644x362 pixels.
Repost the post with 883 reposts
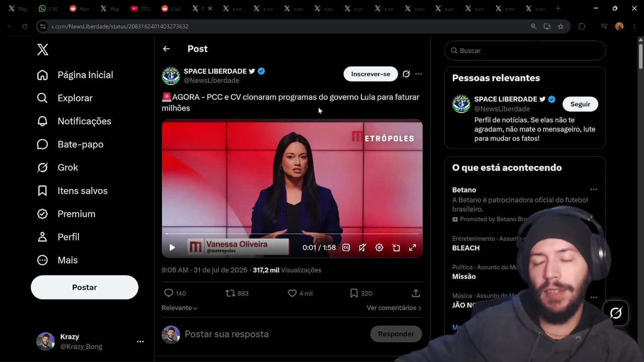tap(236, 293)
